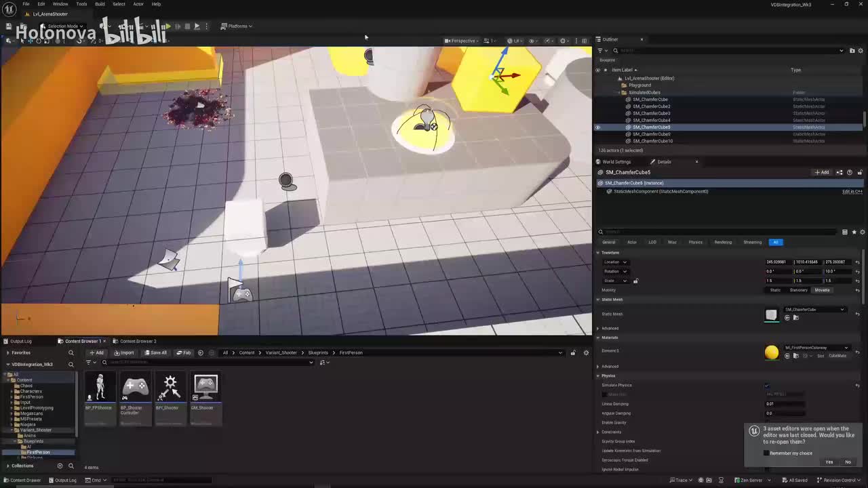This screenshot has width=868, height=488.
Task: Go back in Content Browser history
Action: click(x=200, y=352)
